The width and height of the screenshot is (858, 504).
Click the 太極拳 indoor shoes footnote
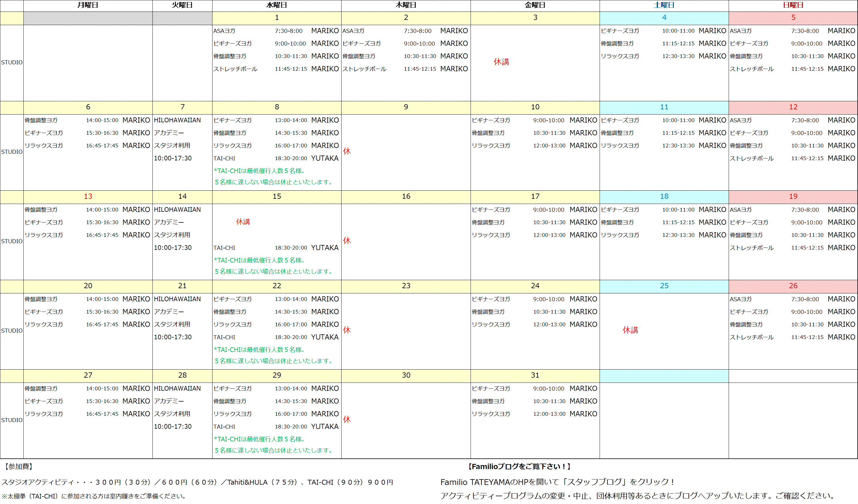tap(94, 496)
